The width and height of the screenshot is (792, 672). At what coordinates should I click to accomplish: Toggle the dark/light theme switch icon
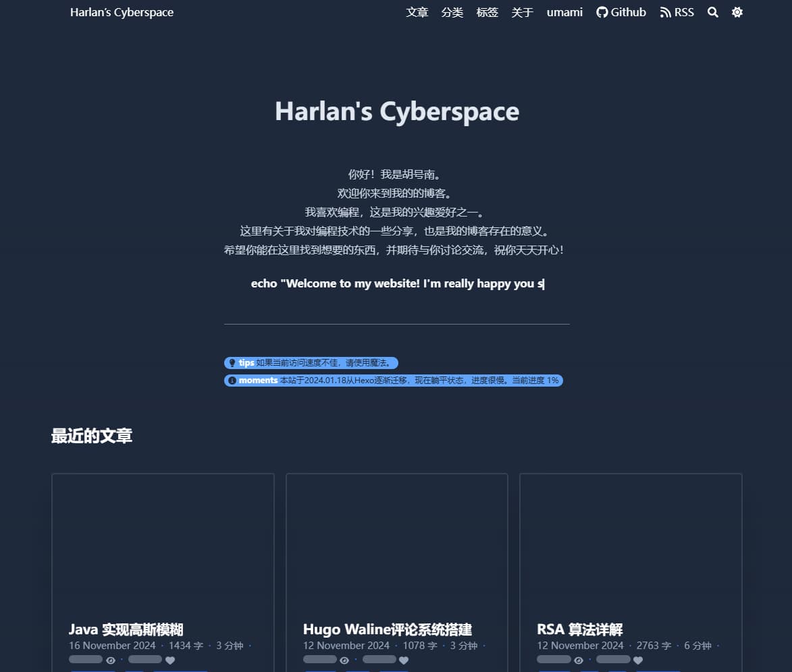[x=737, y=12]
